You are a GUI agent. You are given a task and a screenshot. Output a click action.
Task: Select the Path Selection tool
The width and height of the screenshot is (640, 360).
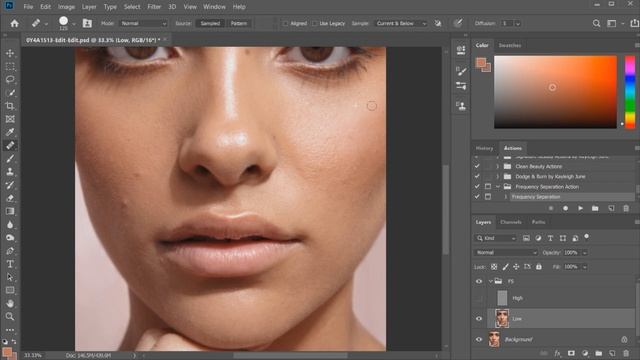(10, 277)
